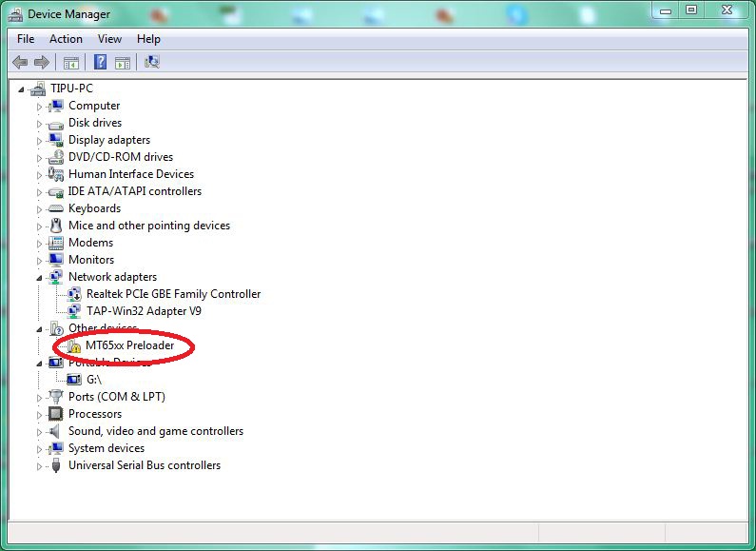The width and height of the screenshot is (756, 551).
Task: Expand the Processors category
Action: pyautogui.click(x=39, y=415)
